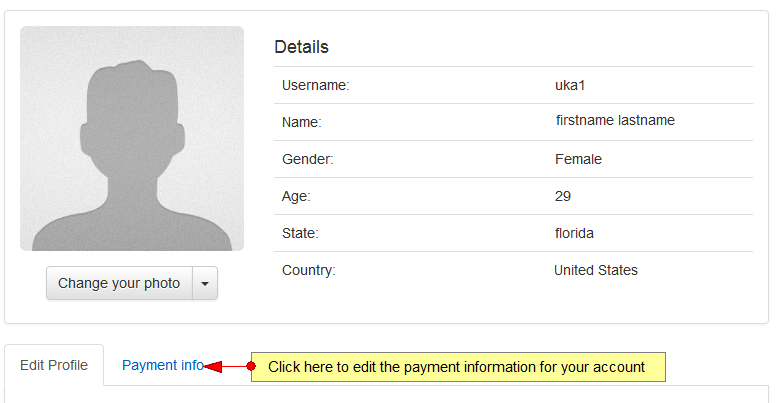This screenshot has height=403, width=779.
Task: Select the username value uka1
Action: (x=569, y=86)
